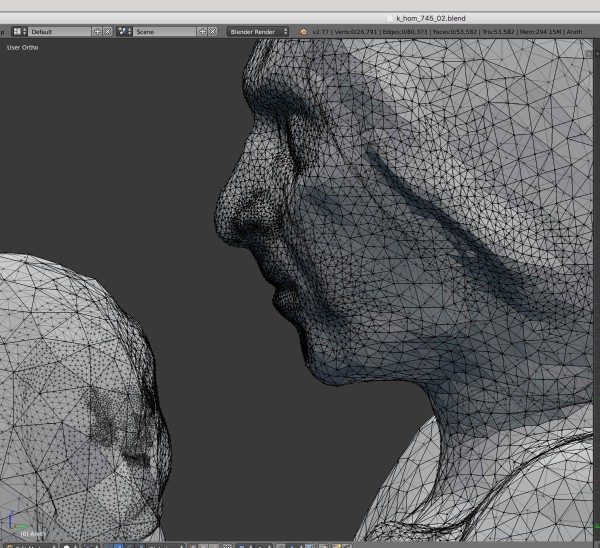Click the k_hom_745_02.blend title file icon
Screen dimensions: 600x548
click(390, 18)
